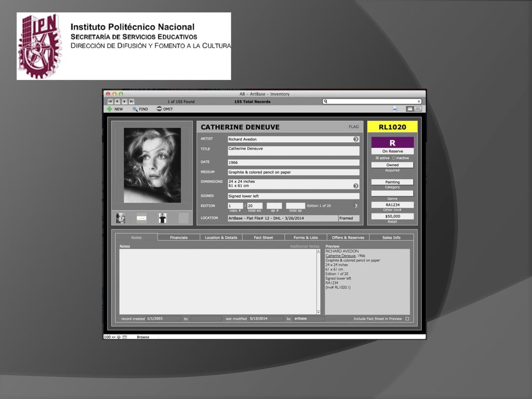Click the quick search box
Viewport: 532px width, 399px height.
click(x=371, y=101)
